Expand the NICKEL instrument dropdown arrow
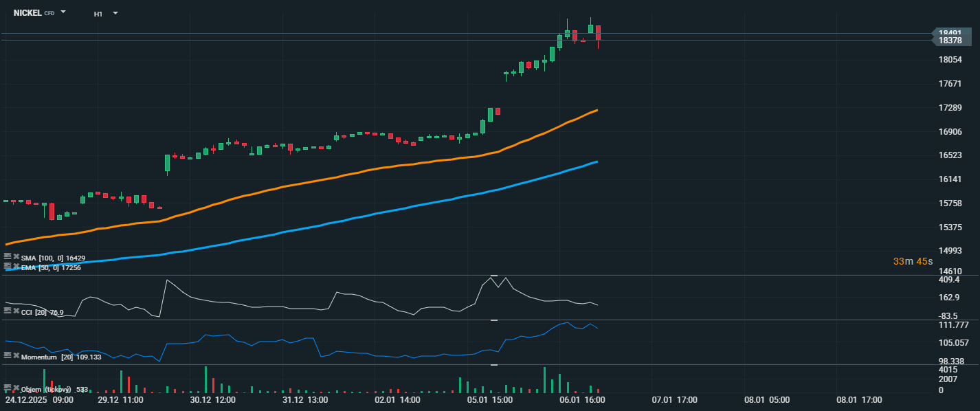 point(63,12)
